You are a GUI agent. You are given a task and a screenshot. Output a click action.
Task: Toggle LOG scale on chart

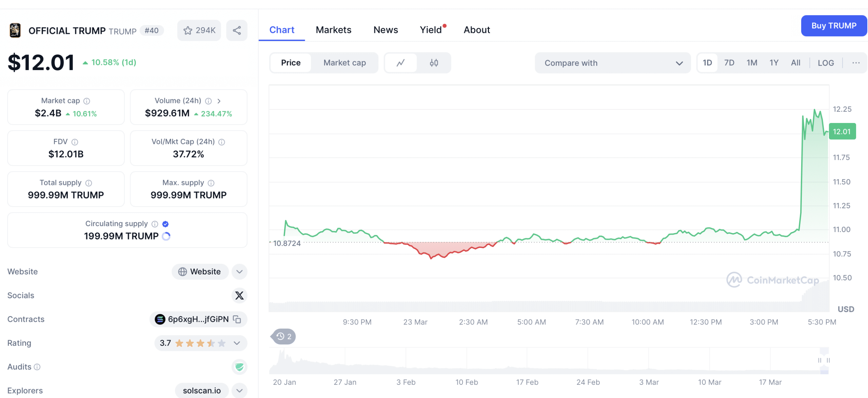tap(826, 63)
